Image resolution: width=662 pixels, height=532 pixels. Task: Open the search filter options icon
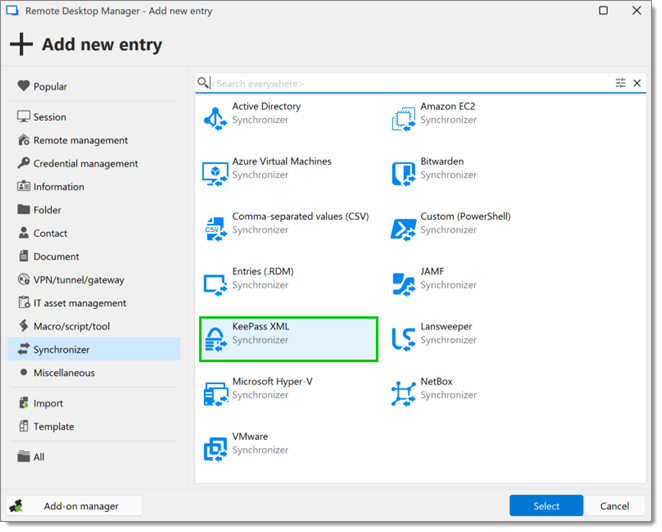pos(620,83)
